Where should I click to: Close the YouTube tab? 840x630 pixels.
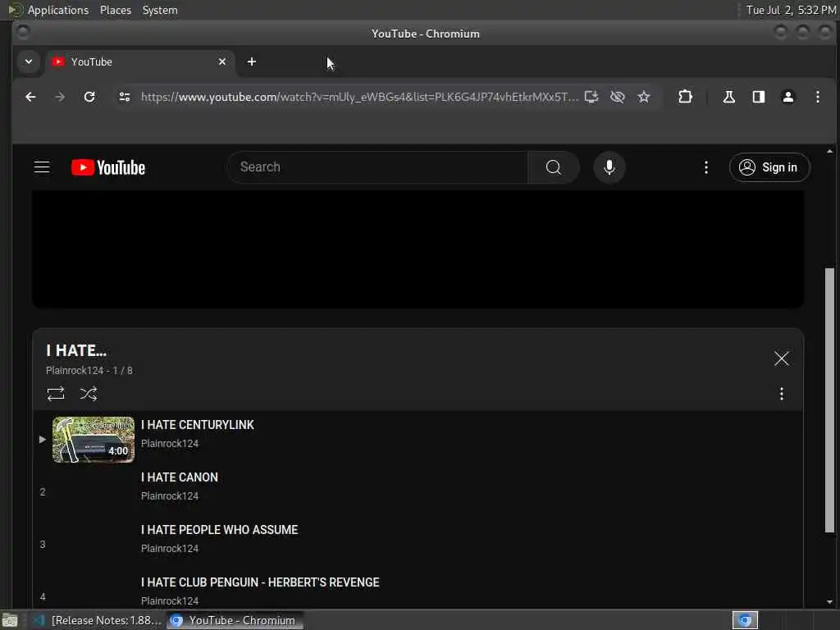pyautogui.click(x=221, y=62)
